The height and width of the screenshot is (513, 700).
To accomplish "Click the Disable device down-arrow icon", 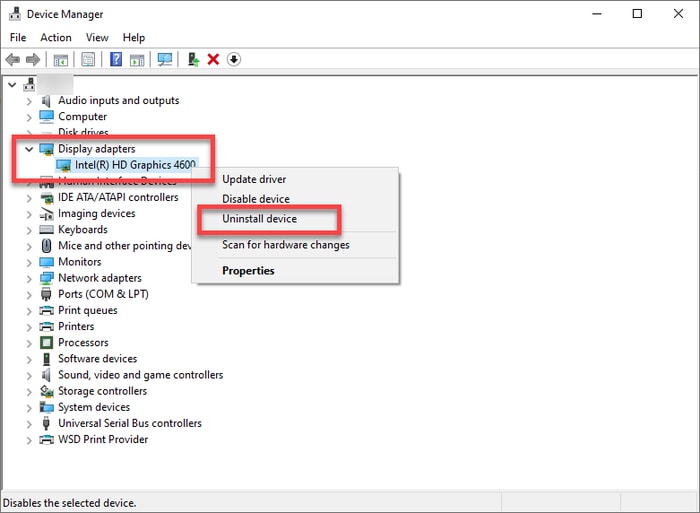I will pos(234,60).
